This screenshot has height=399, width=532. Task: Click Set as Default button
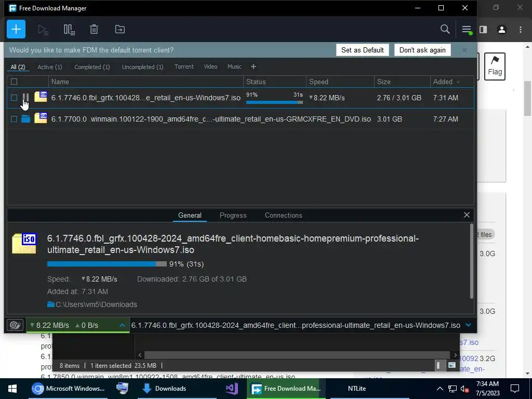362,50
